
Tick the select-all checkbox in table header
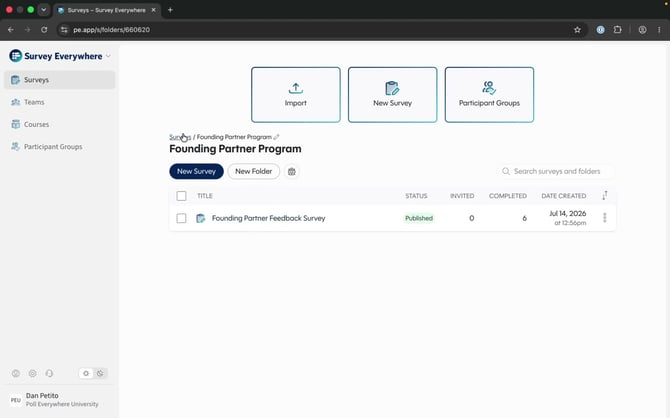[x=181, y=196]
